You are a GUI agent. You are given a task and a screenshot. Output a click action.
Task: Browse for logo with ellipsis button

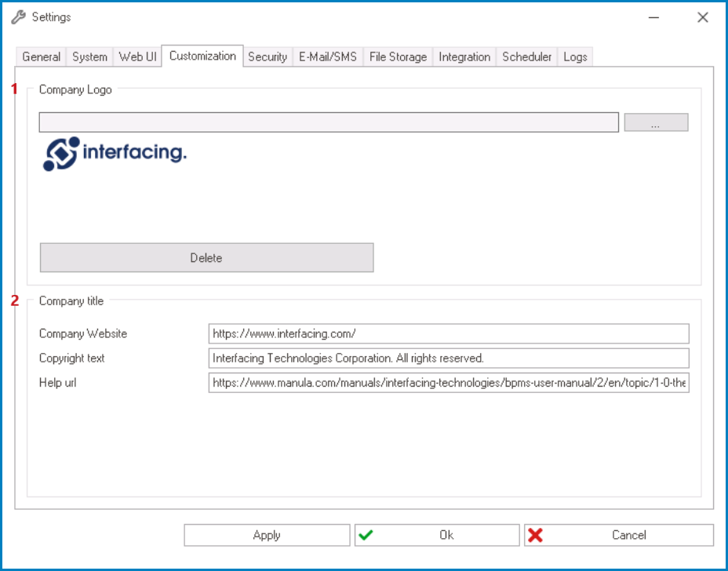coord(656,122)
